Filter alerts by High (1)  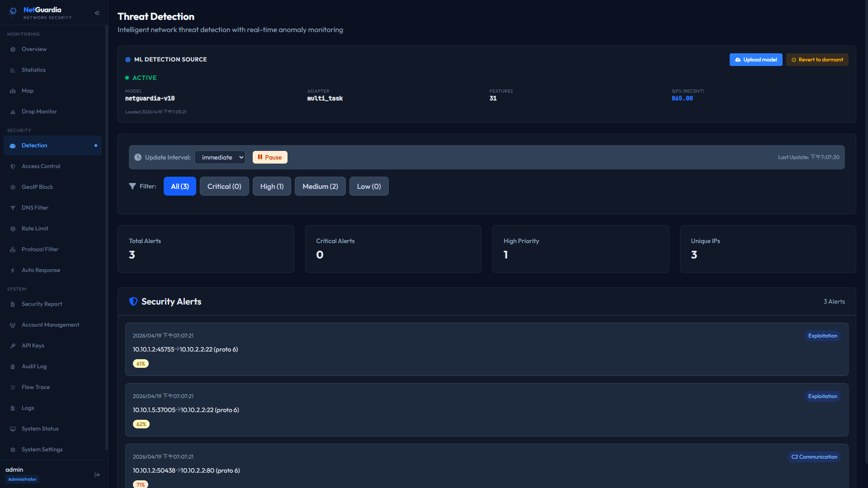click(x=272, y=186)
